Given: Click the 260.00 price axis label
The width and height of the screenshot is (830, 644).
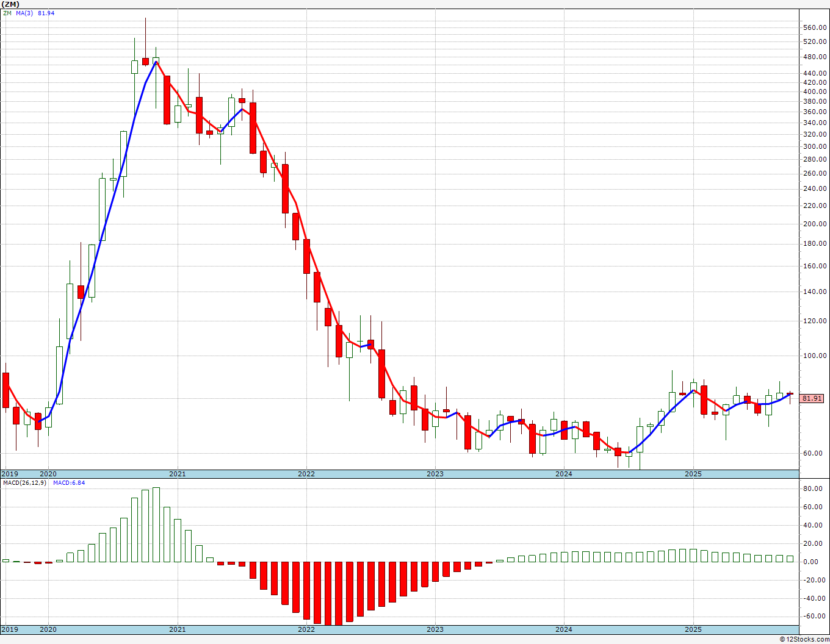Looking at the screenshot, I should click(x=815, y=173).
